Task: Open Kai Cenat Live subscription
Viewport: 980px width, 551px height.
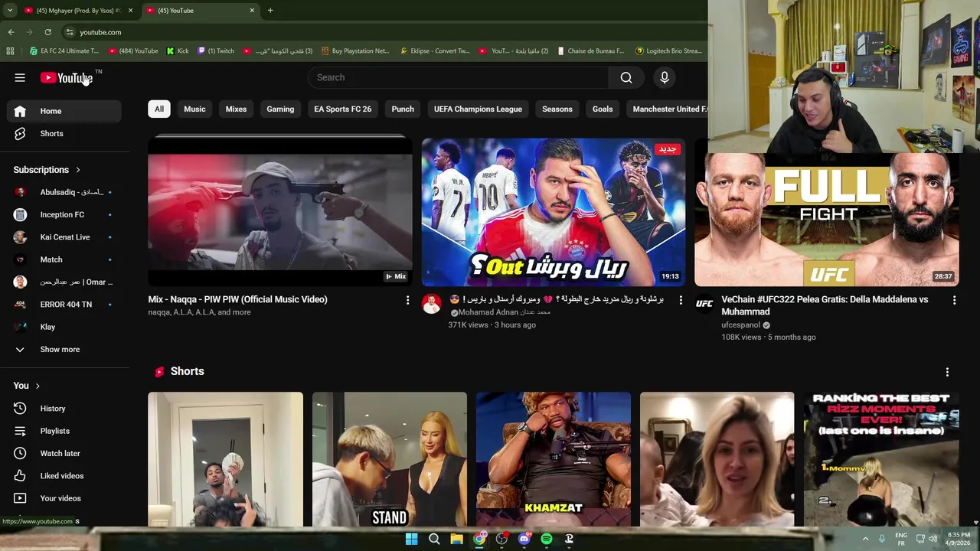Action: coord(64,237)
